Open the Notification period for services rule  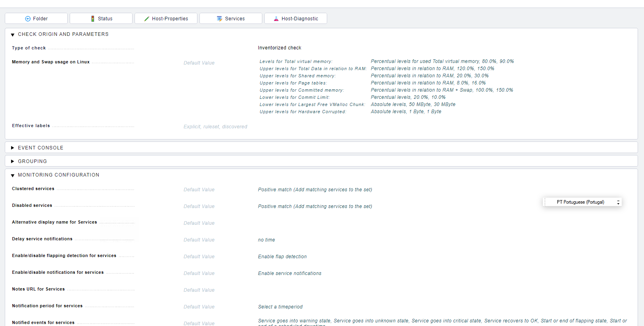[x=47, y=306]
